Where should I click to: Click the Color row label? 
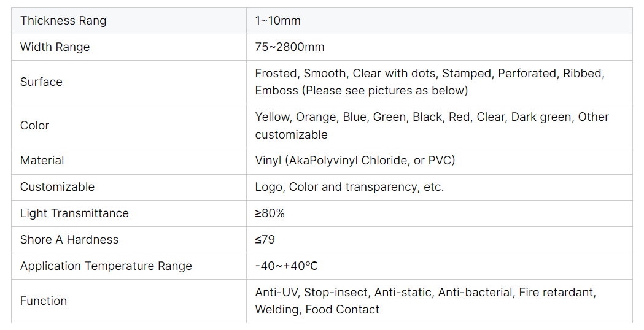coord(34,126)
